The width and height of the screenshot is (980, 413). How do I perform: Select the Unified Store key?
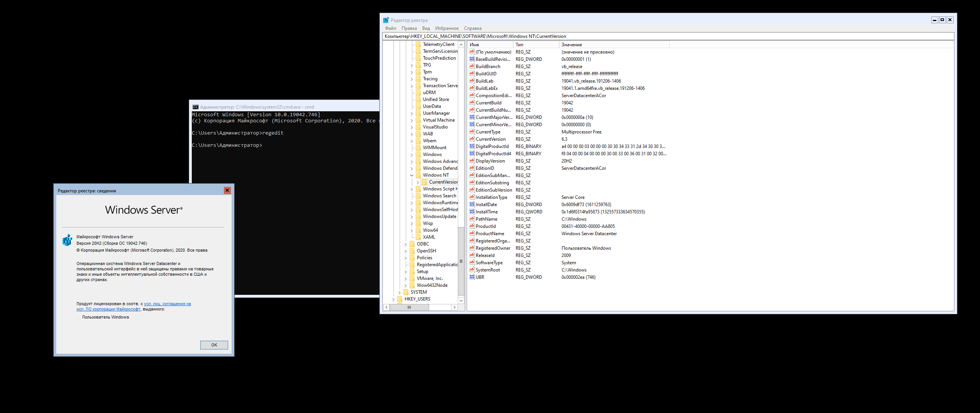(436, 99)
